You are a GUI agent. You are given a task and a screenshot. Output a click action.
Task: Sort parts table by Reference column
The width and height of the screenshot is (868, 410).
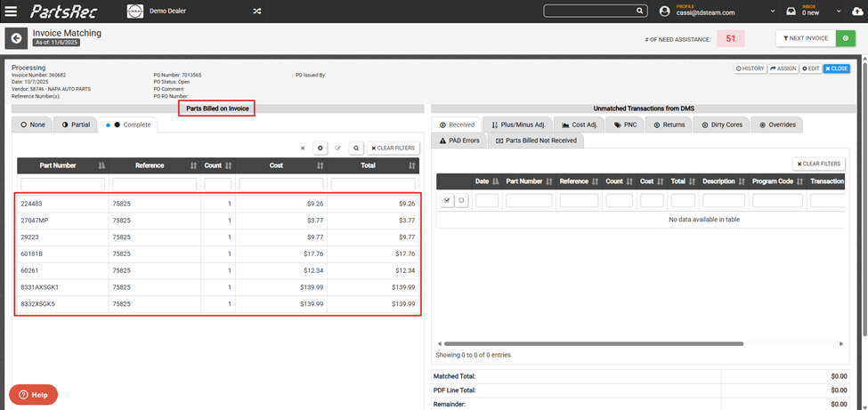(x=193, y=166)
